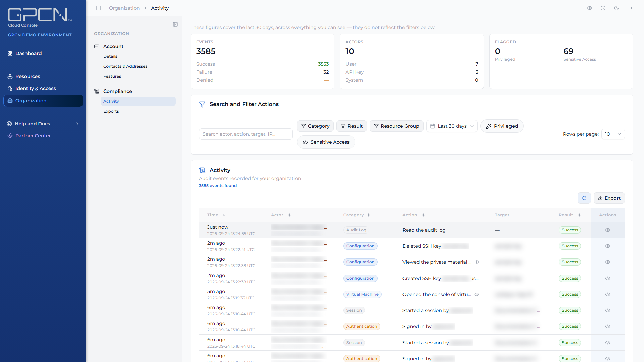644x362 pixels.
Task: Sort table by Category column
Action: click(x=357, y=215)
